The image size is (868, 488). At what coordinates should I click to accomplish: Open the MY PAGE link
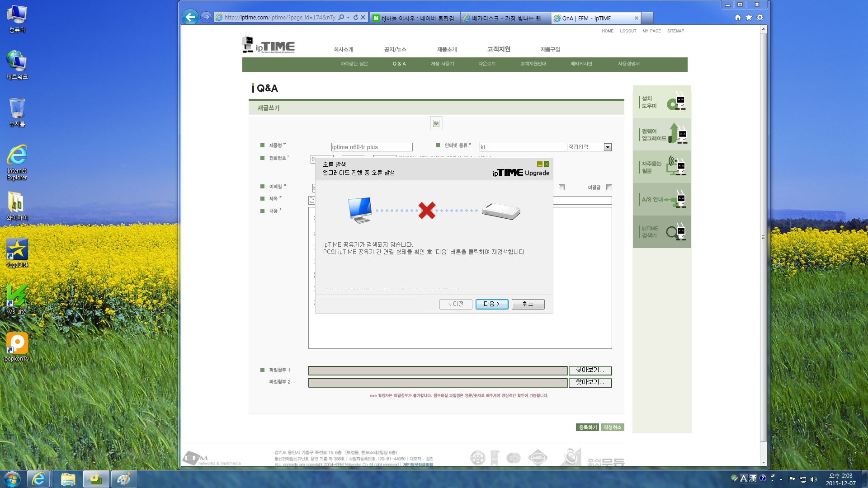pos(651,31)
